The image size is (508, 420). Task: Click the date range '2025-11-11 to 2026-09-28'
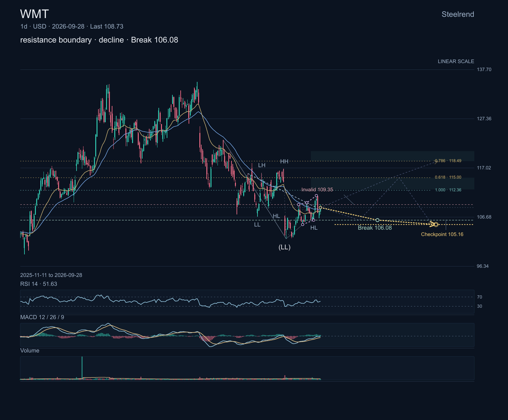pos(51,275)
